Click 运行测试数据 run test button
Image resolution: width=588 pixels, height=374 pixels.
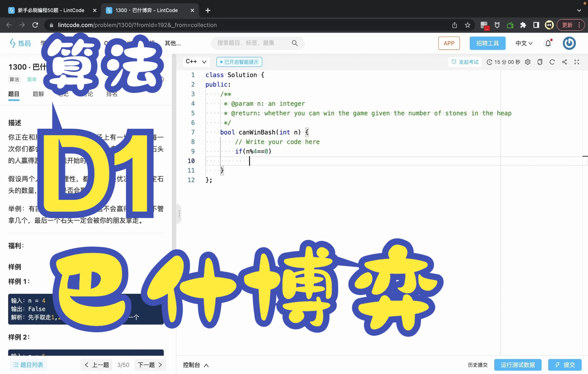pyautogui.click(x=518, y=365)
